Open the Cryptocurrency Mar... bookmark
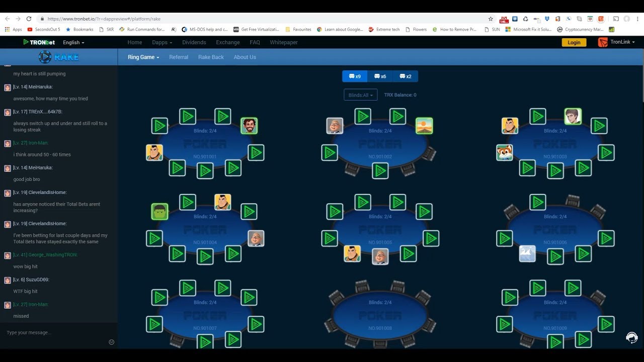Viewport: 644px width, 362px height. tap(580, 29)
